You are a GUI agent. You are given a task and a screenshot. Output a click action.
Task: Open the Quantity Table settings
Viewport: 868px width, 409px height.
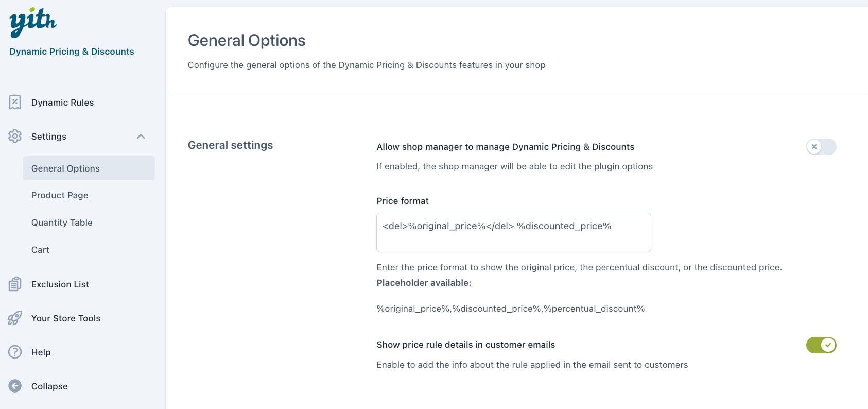[62, 223]
